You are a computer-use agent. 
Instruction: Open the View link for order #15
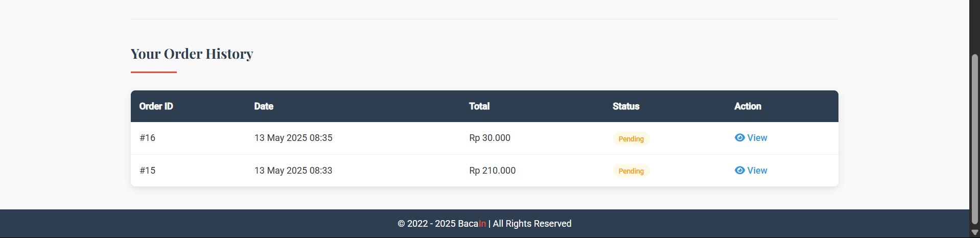[x=757, y=171]
